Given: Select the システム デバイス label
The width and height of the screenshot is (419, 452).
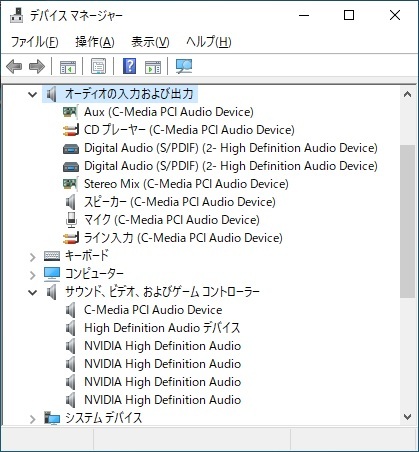Looking at the screenshot, I should [103, 418].
